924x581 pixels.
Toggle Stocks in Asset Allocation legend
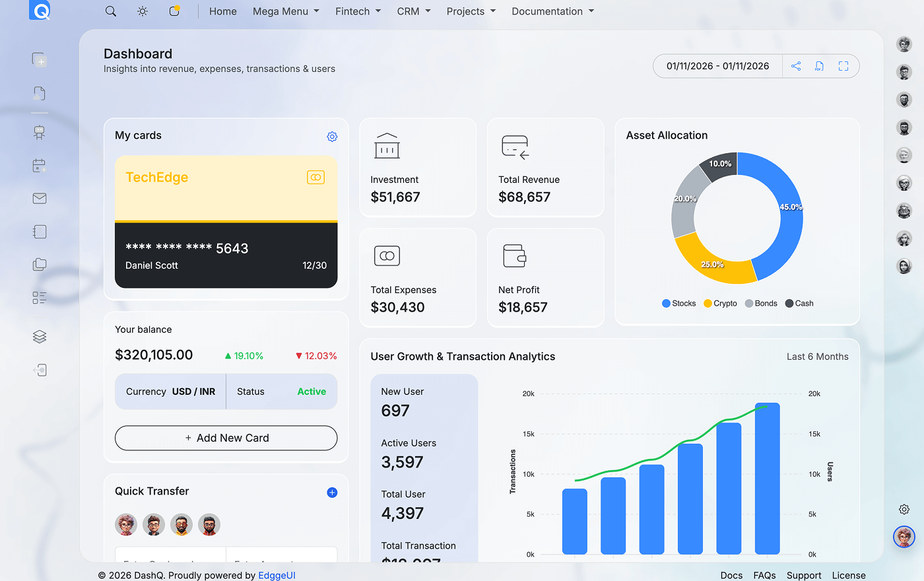point(678,303)
